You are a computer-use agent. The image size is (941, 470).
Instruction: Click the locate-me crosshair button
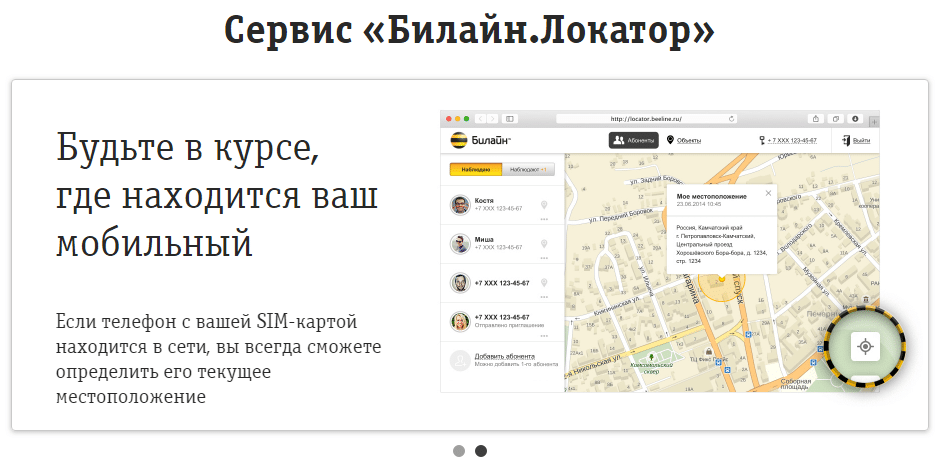click(865, 346)
